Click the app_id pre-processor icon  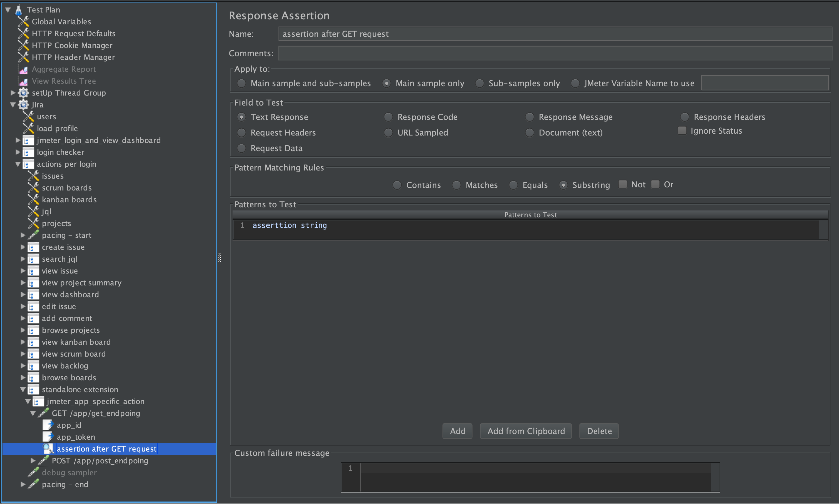tap(48, 425)
